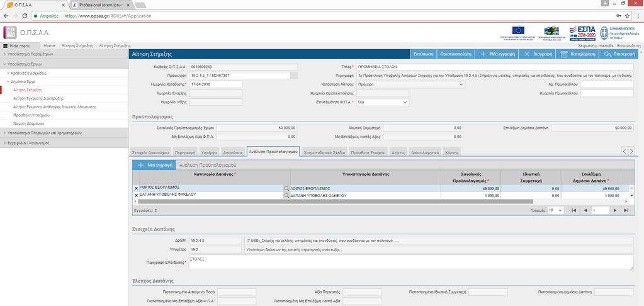Click the Hide menu hamburger icon
Screen dimensions: 644x306
[5, 46]
